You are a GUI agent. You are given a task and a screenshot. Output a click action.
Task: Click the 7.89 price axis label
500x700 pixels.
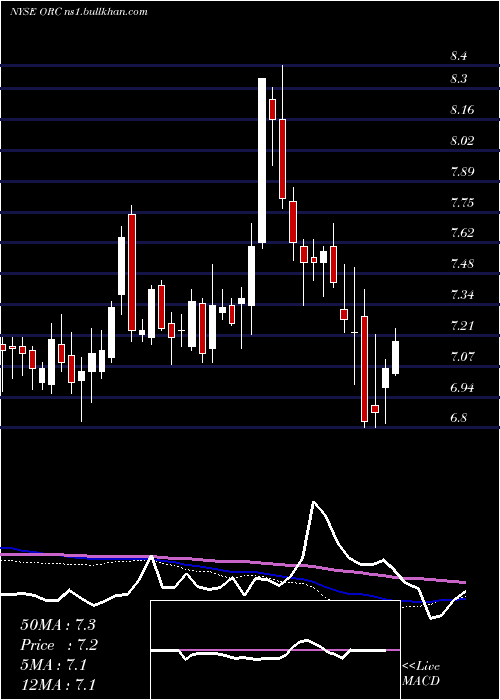point(461,172)
